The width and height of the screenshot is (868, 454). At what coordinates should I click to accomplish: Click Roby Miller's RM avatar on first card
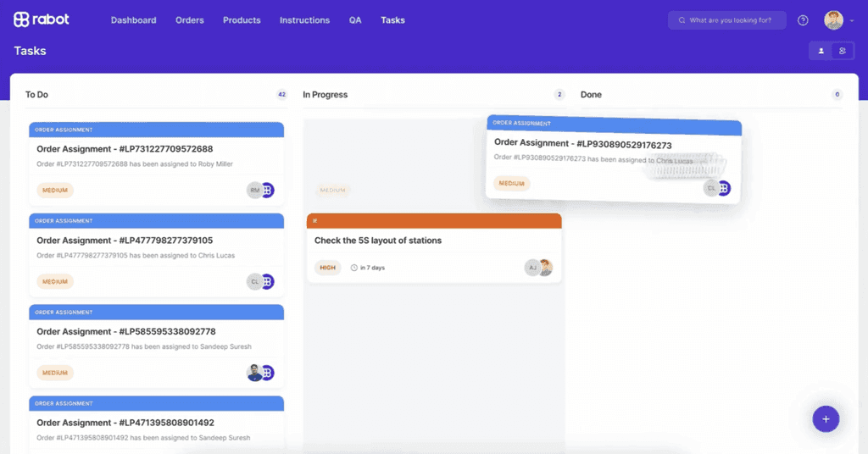254,191
